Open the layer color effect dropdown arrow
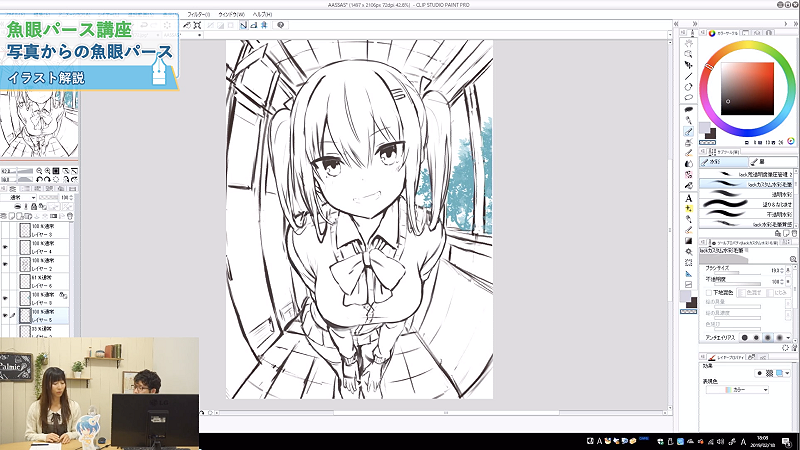This screenshot has height=450, width=800. (x=788, y=373)
